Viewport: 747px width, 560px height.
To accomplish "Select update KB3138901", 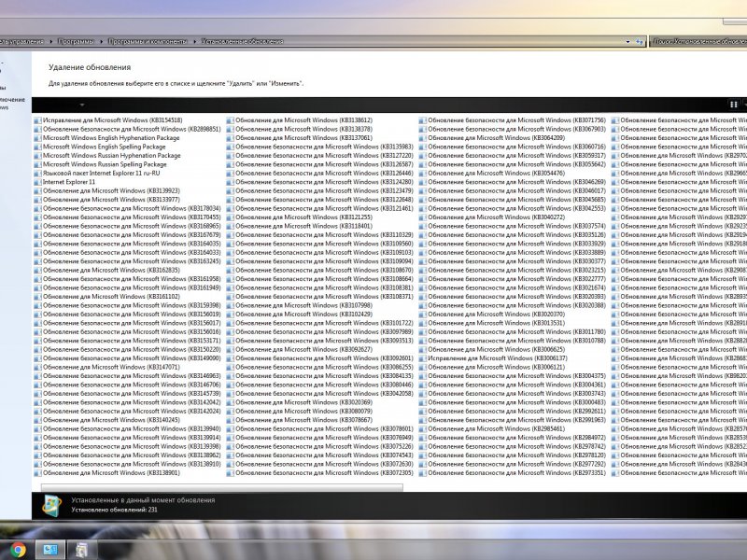I will coord(107,473).
